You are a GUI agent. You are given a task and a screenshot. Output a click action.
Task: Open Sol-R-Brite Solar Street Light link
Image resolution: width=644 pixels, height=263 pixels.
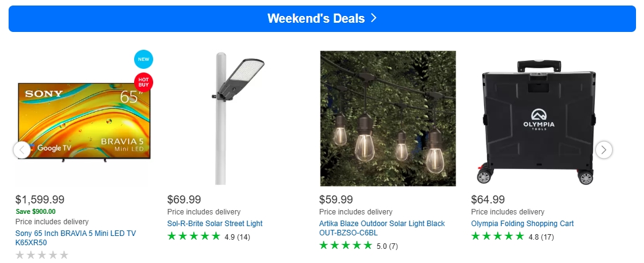(x=215, y=224)
